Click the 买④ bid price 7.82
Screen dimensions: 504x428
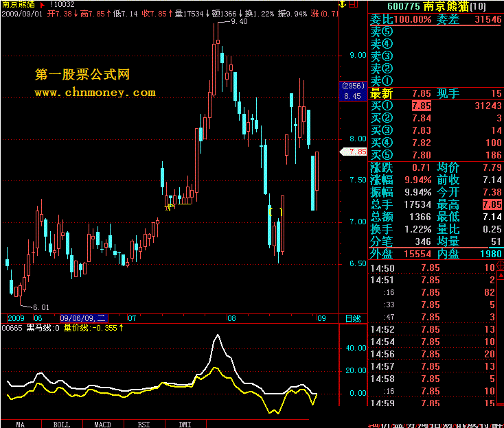click(x=422, y=143)
